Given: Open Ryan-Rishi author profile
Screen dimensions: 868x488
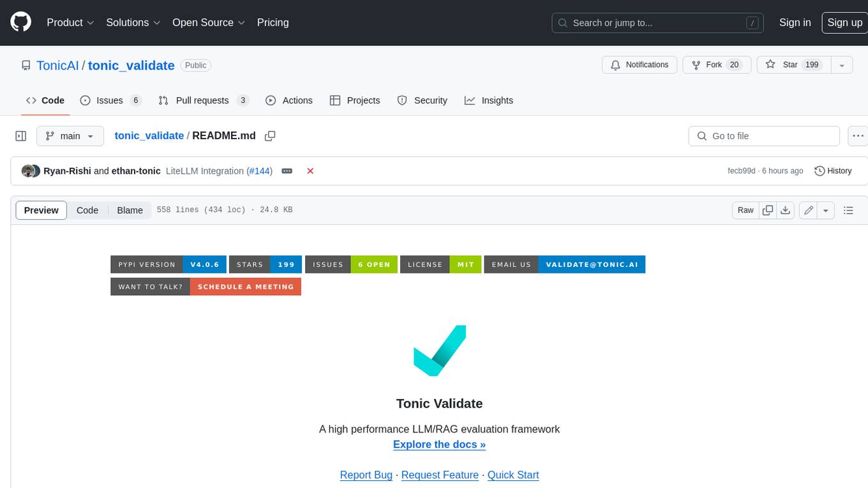Looking at the screenshot, I should [x=67, y=171].
